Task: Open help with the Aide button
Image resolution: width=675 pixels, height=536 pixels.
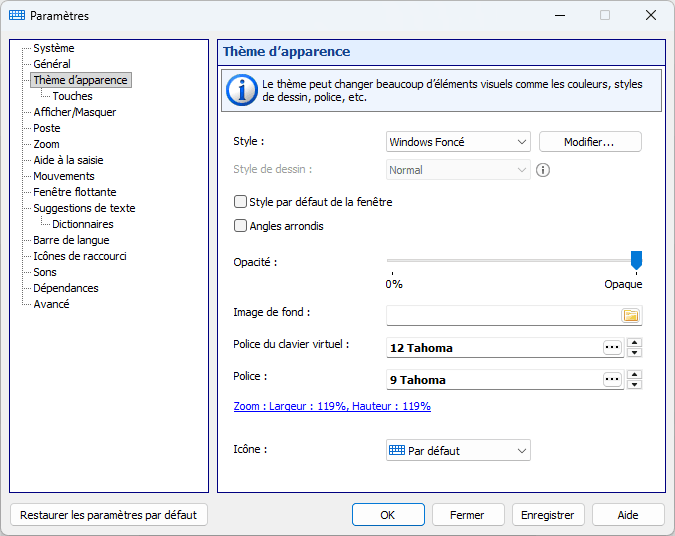Action: click(x=628, y=515)
